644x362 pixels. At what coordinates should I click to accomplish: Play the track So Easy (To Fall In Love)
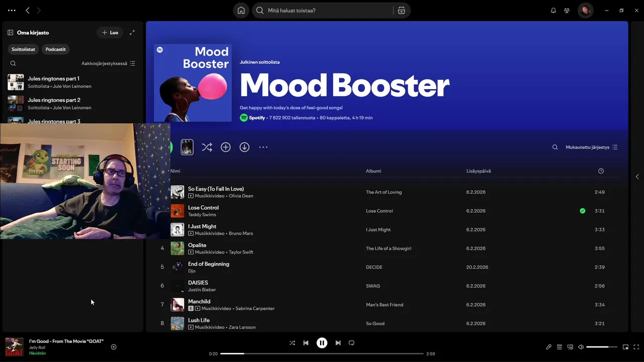tap(216, 189)
